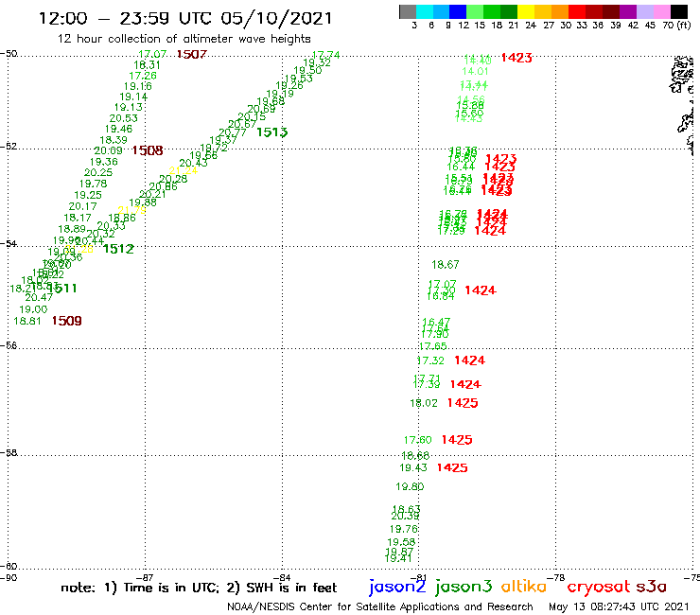Click the wave height value 20.53
Image resolution: width=700 pixels, height=615 pixels.
coord(123,118)
